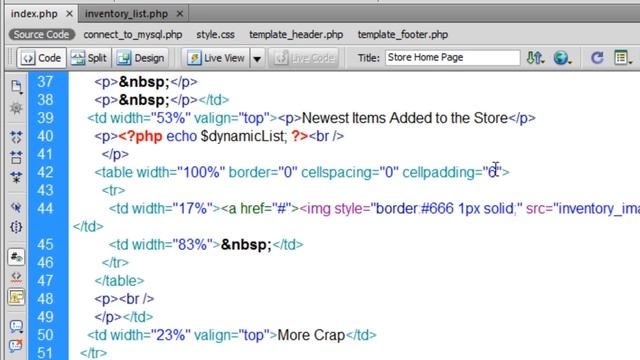Click line number 50 in the gutter
The width and height of the screenshot is (640, 360).
pos(45,335)
